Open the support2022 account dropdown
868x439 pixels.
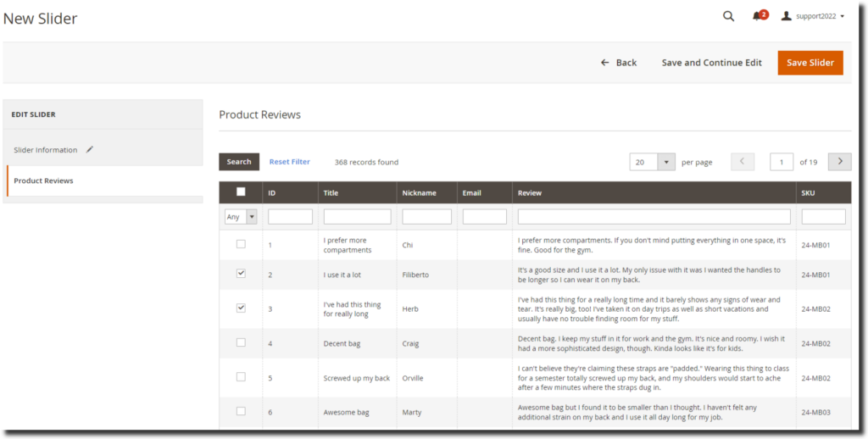click(820, 16)
